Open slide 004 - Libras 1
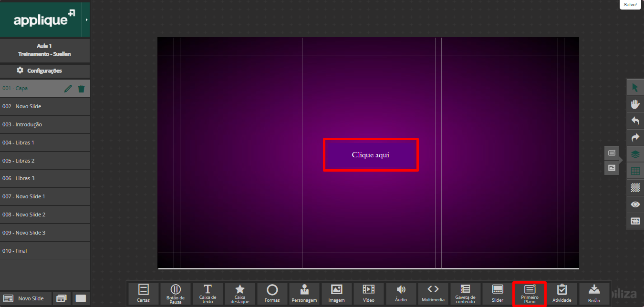Viewport: 644px width, 307px height. 45,143
